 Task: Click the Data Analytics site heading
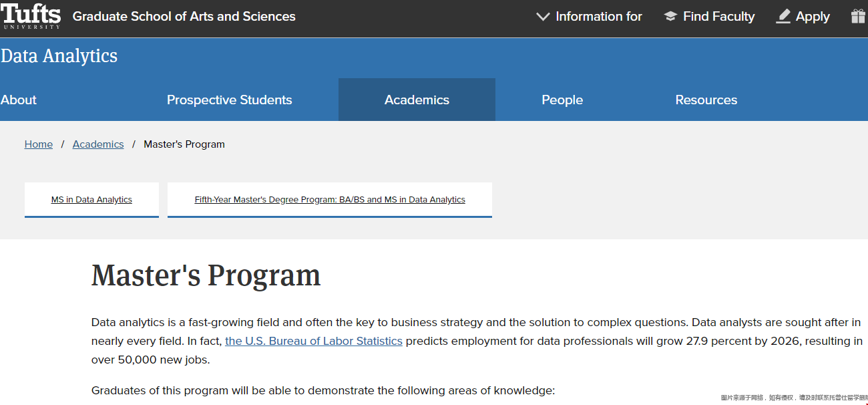[59, 56]
